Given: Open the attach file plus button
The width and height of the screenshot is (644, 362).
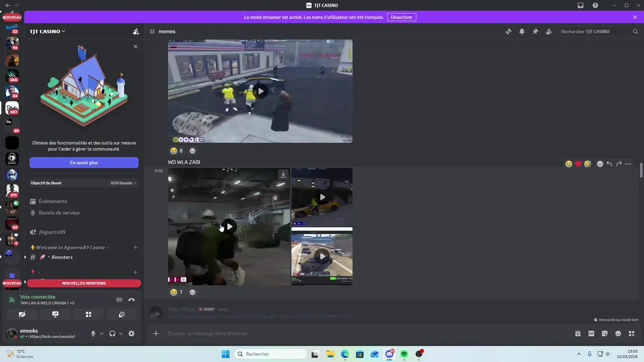Looking at the screenshot, I should (x=156, y=333).
